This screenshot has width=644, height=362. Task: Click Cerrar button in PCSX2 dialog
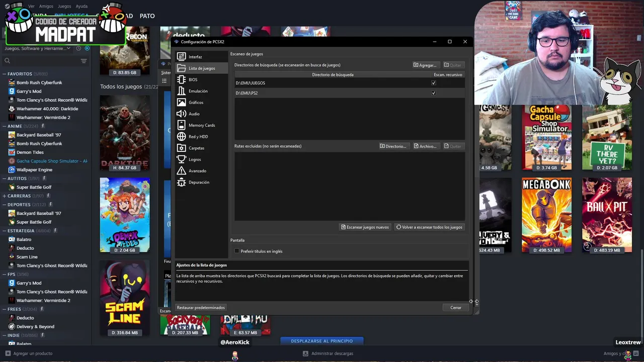pos(456,307)
